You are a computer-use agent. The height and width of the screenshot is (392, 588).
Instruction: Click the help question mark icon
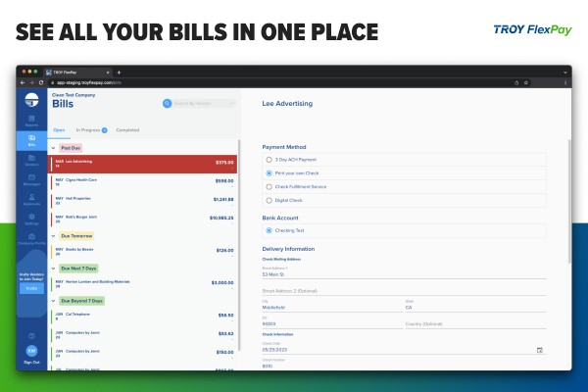click(x=31, y=336)
